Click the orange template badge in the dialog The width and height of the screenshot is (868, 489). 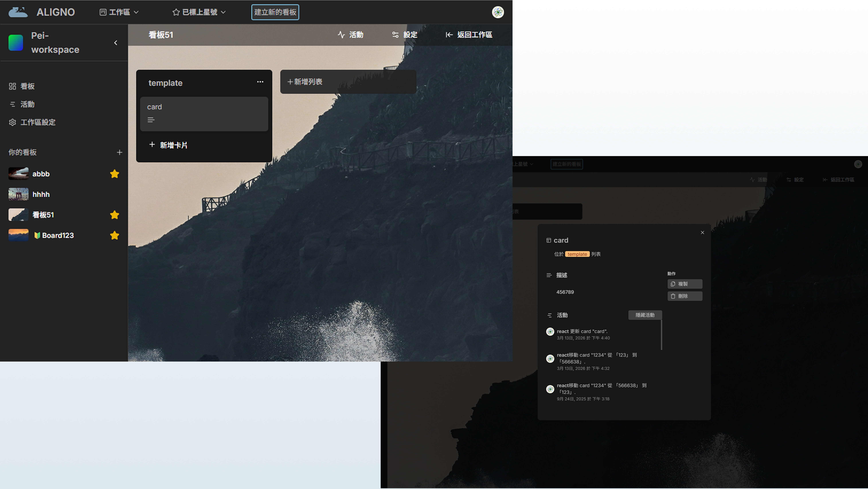click(x=577, y=254)
